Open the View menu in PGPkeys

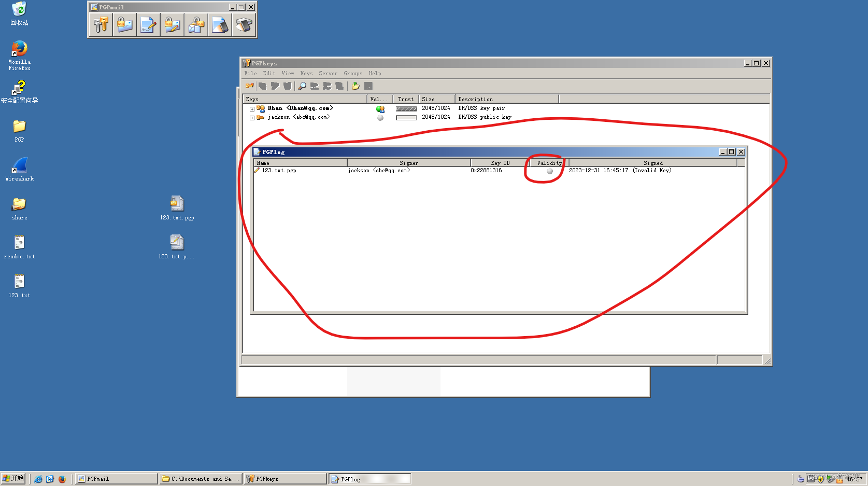click(288, 74)
